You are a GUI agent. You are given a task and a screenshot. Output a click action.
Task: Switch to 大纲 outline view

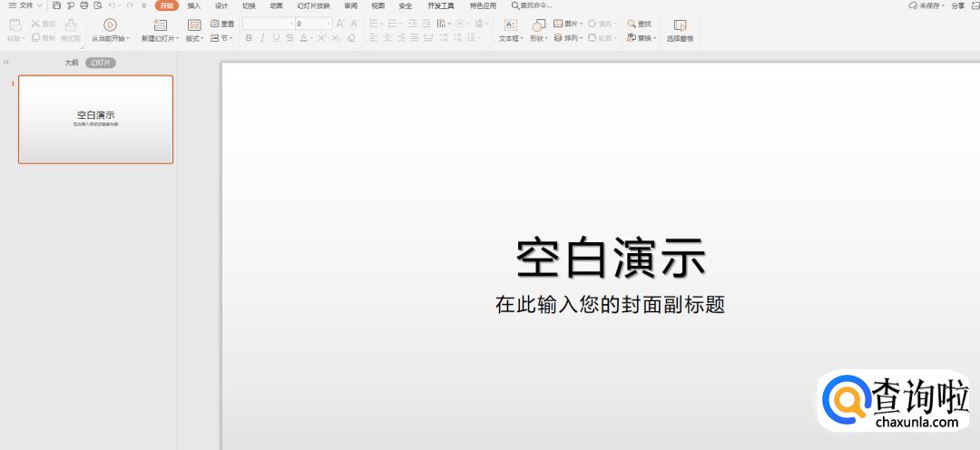[x=71, y=63]
